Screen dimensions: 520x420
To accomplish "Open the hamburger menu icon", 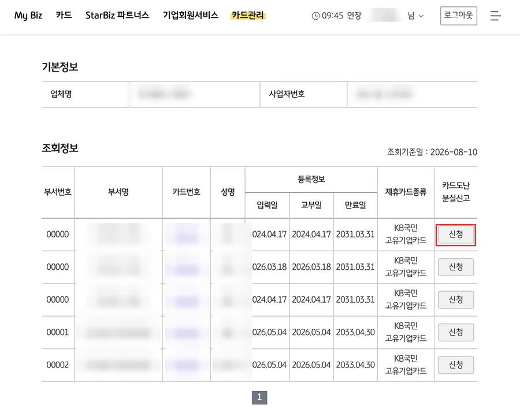I will click(x=496, y=16).
